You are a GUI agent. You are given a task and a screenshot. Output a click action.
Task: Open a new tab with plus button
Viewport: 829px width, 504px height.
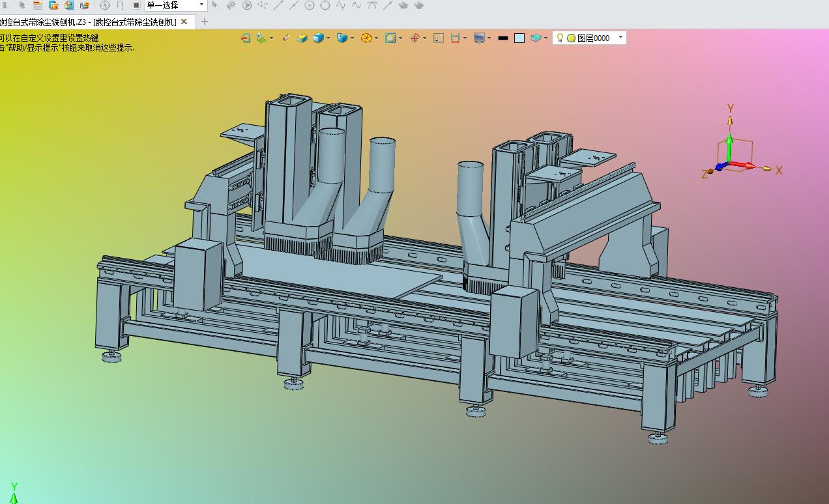click(x=205, y=21)
